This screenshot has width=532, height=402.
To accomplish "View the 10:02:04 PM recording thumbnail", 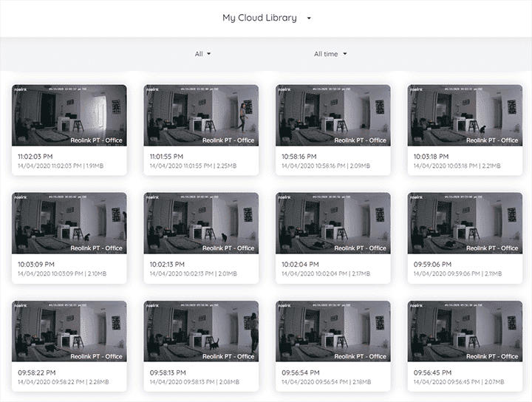I will pos(332,223).
